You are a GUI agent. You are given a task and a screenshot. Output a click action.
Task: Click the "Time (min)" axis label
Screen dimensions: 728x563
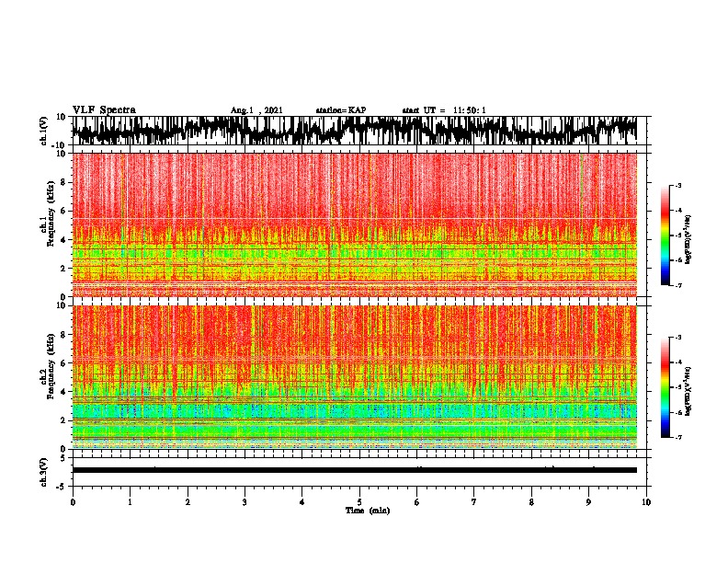(368, 511)
